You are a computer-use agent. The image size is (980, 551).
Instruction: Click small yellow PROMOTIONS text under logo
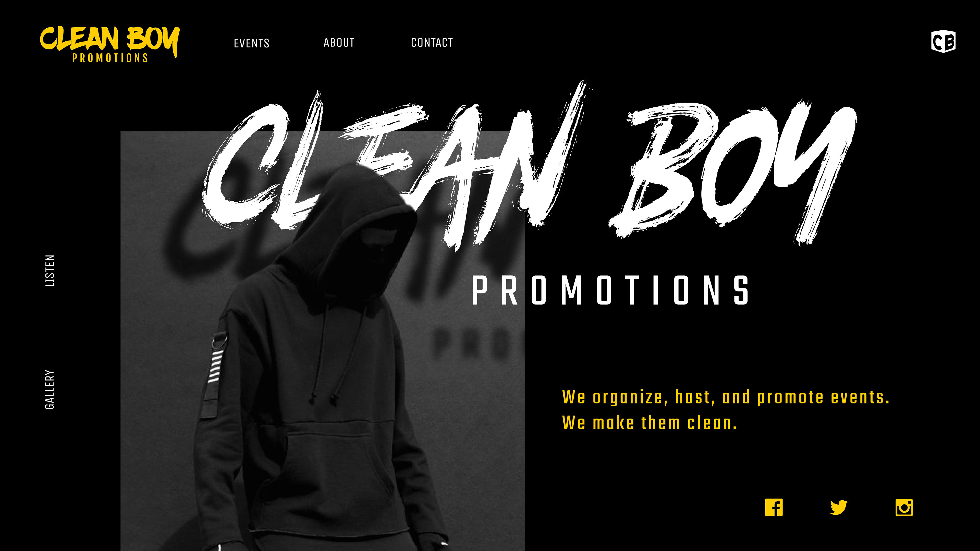[x=110, y=58]
